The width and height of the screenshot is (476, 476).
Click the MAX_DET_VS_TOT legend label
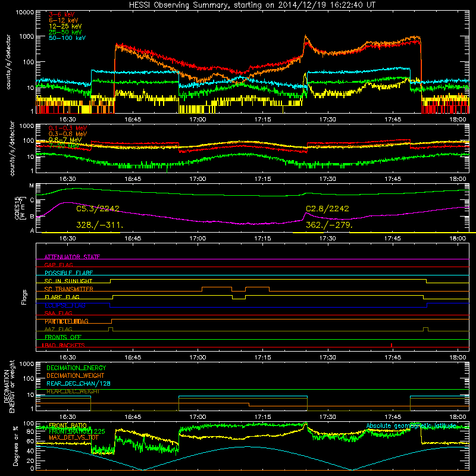click(x=74, y=437)
